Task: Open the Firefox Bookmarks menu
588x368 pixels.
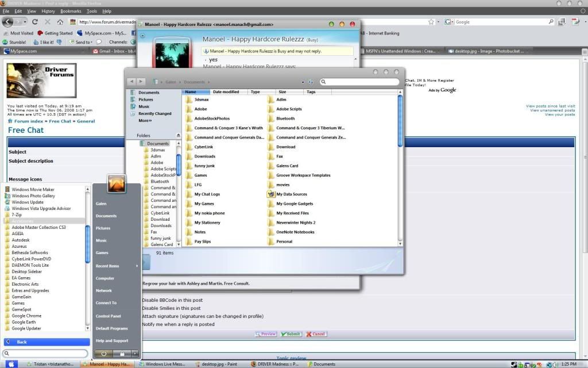Action: click(71, 11)
